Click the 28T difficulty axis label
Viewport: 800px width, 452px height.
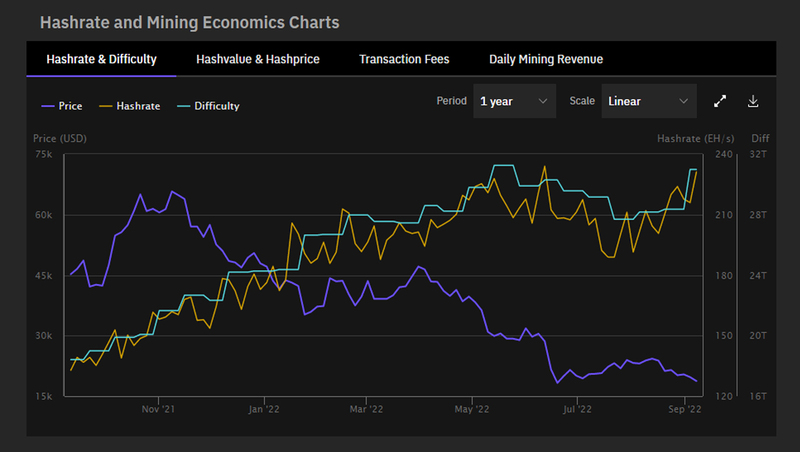tap(758, 215)
